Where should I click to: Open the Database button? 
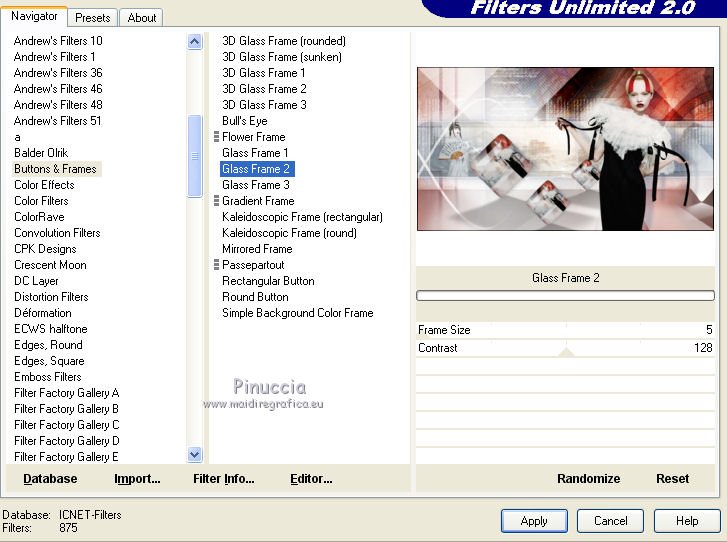point(50,478)
